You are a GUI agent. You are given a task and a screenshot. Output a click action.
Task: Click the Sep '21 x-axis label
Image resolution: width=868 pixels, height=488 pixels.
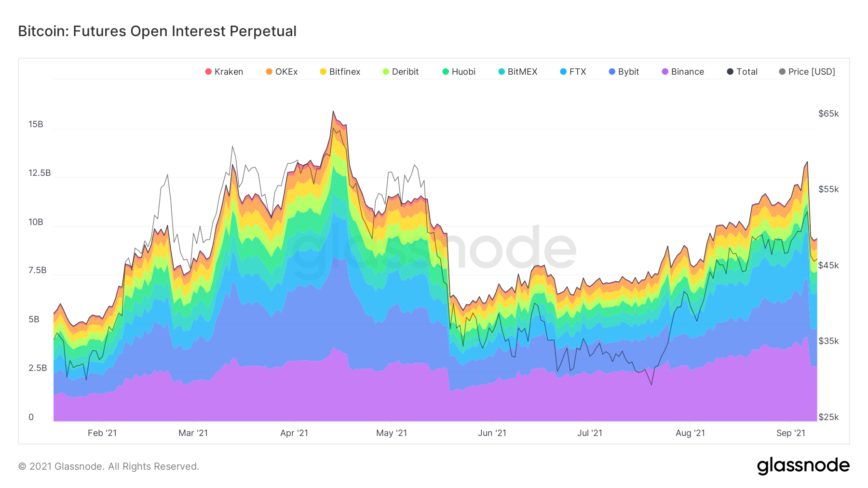(x=791, y=433)
